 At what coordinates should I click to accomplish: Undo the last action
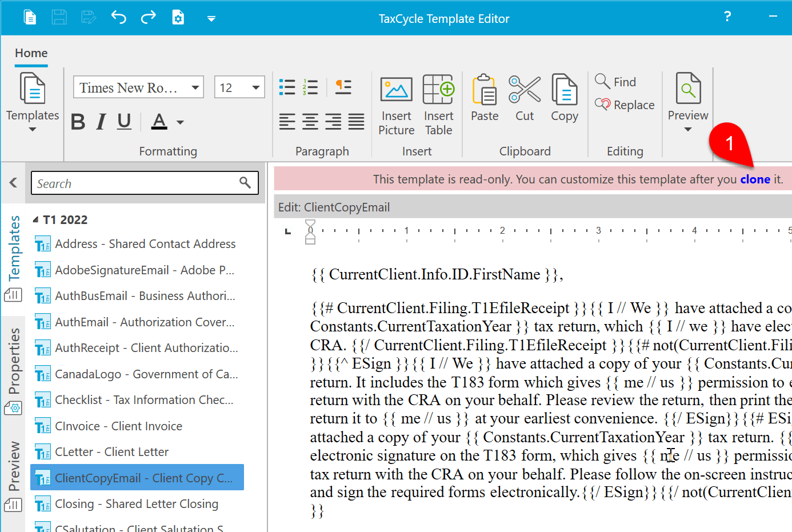click(x=118, y=18)
